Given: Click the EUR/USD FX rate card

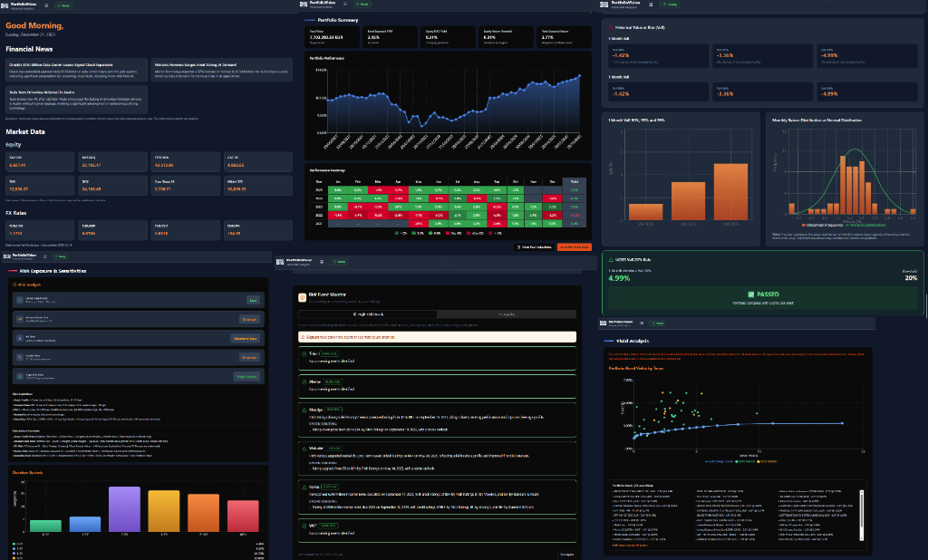Looking at the screenshot, I should click(x=40, y=229).
